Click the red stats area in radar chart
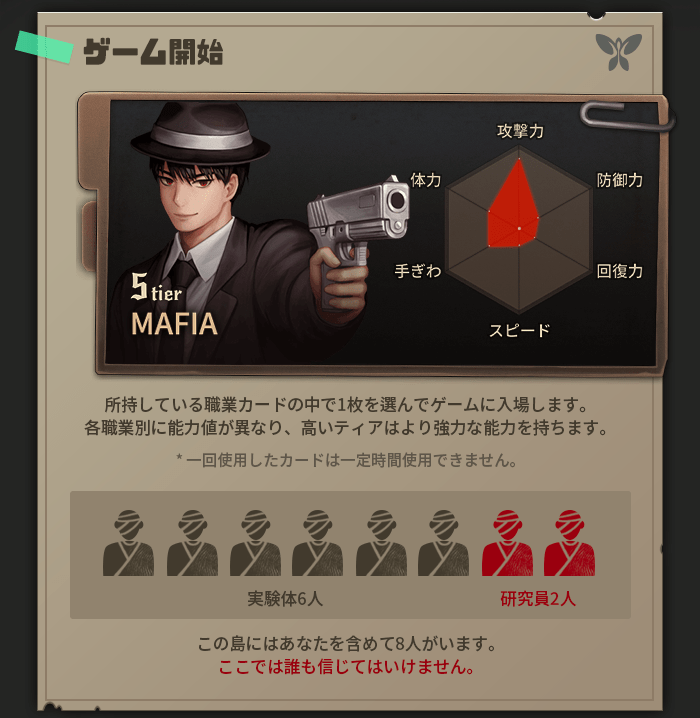Viewport: 700px width, 718px height. click(x=514, y=208)
